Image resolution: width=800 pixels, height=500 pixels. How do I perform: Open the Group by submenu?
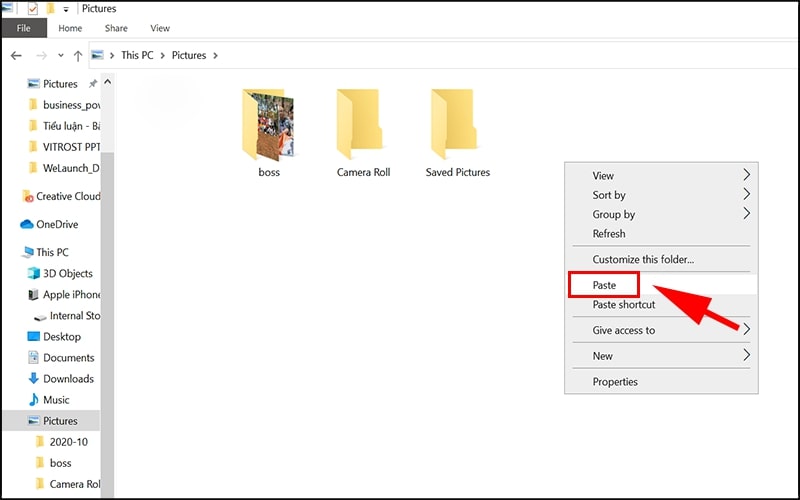(x=661, y=214)
